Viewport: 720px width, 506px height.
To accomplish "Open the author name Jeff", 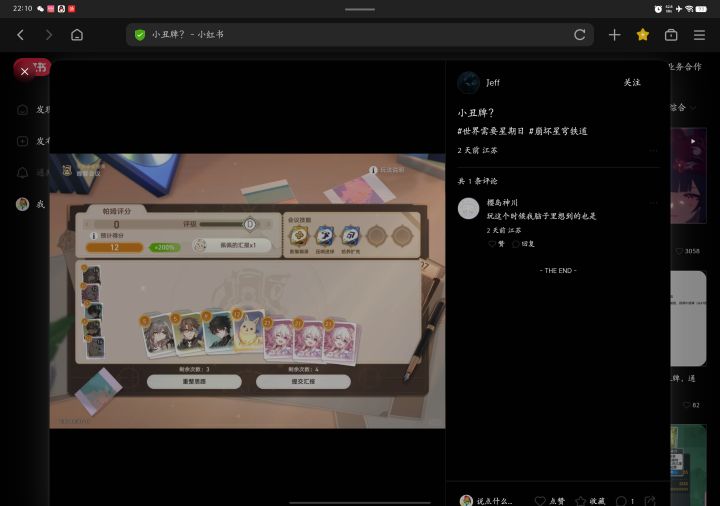I will tap(493, 83).
